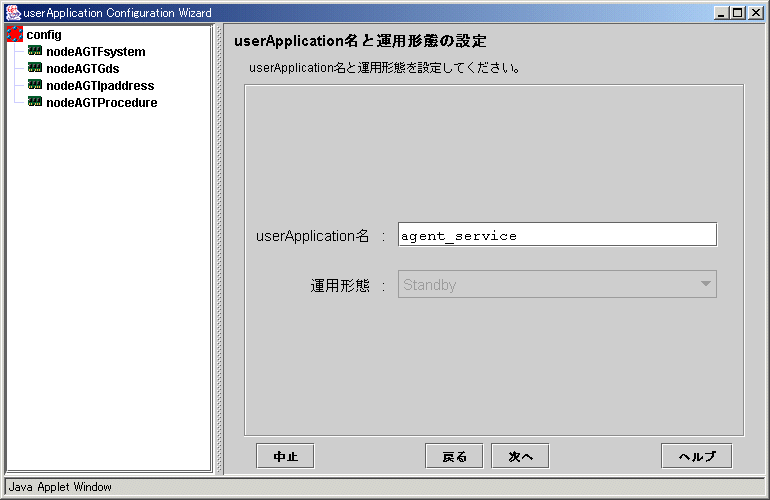Screen dimensions: 770x500
Task: Open help with the ヘルプ button
Action: 697,456
